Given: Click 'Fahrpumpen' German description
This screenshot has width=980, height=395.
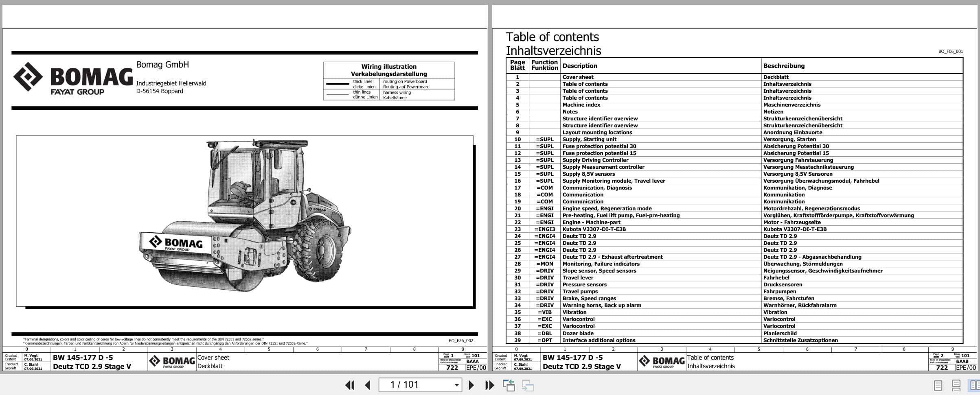Looking at the screenshot, I should tap(779, 291).
